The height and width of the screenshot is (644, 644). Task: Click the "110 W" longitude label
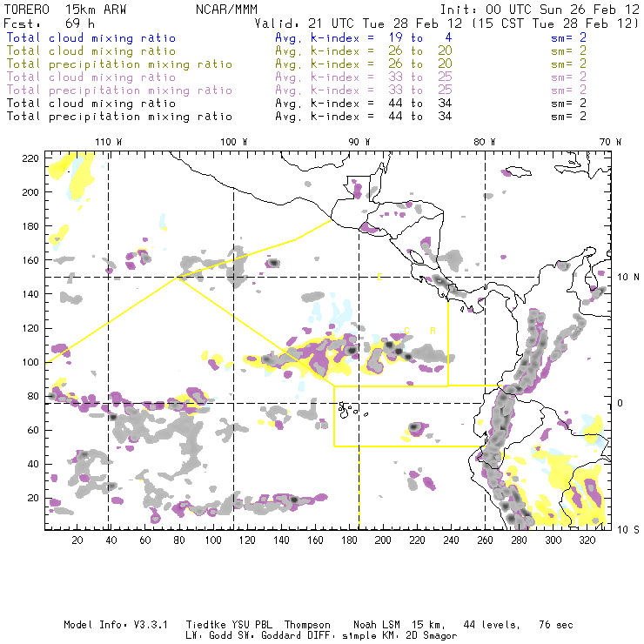click(x=109, y=142)
